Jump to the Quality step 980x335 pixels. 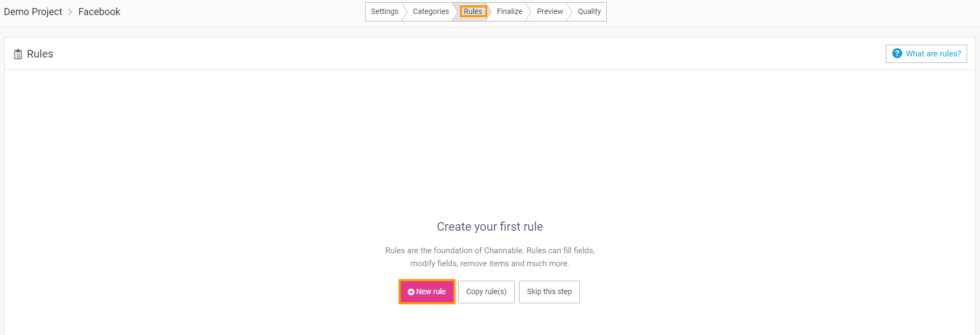click(x=589, y=12)
